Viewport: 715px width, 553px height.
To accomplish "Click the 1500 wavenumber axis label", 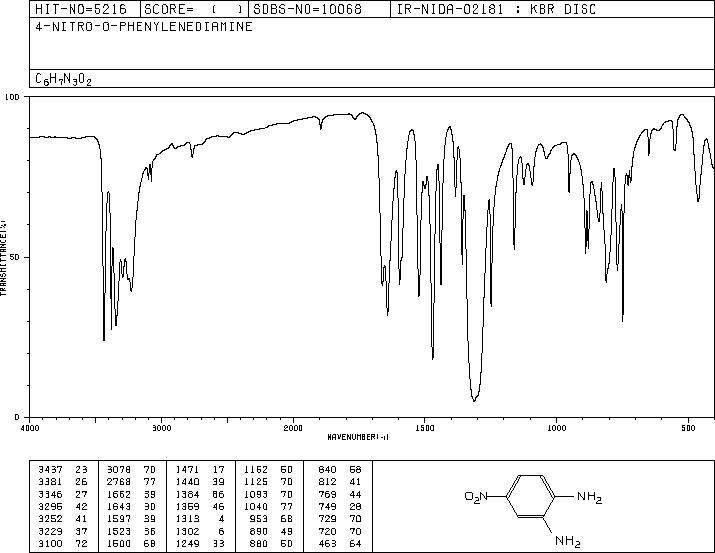I will (x=425, y=428).
